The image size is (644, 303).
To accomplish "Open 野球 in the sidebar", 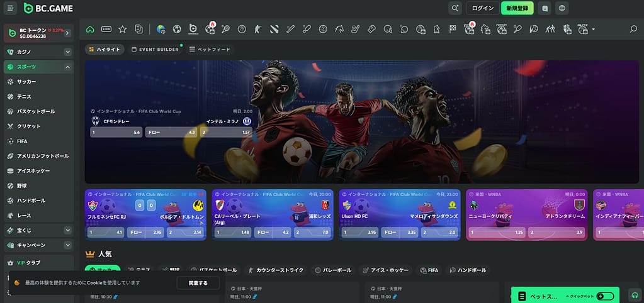I will (x=38, y=185).
